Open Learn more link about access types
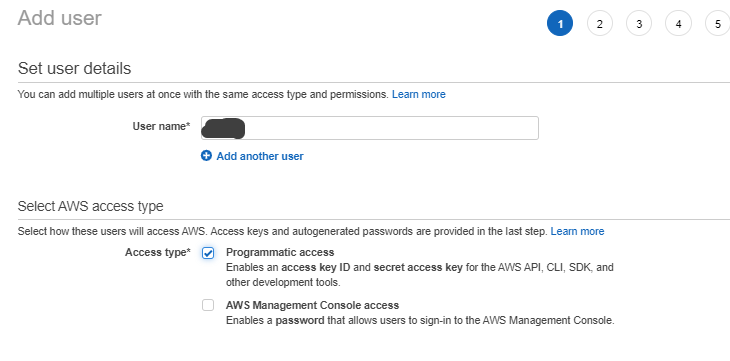Viewport: 730px width, 361px height. click(x=577, y=231)
